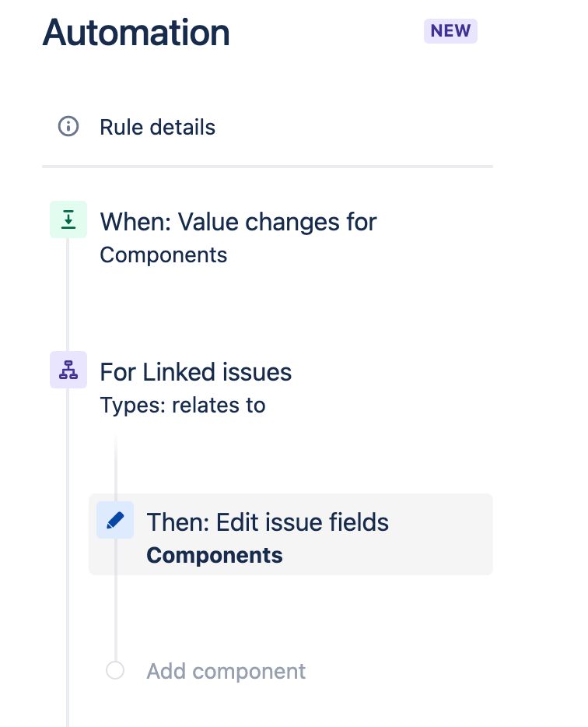Screen dimensions: 588x727
Task: Click the blue pencil edit icon
Action: point(115,521)
